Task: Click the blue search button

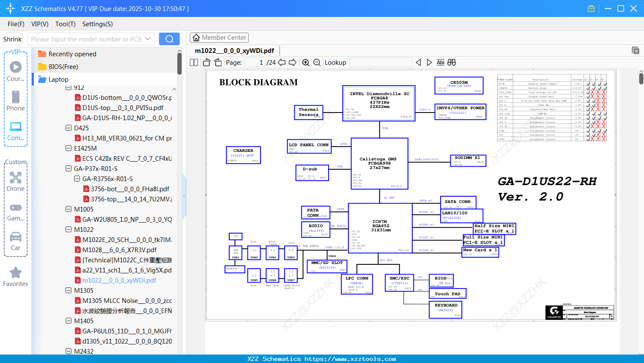Action: point(169,39)
